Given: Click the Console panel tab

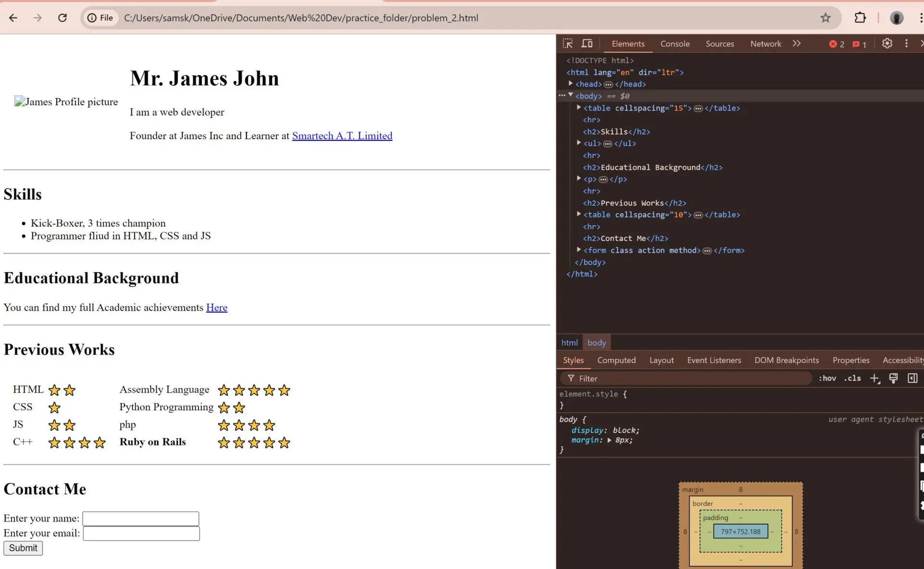Looking at the screenshot, I should [675, 43].
